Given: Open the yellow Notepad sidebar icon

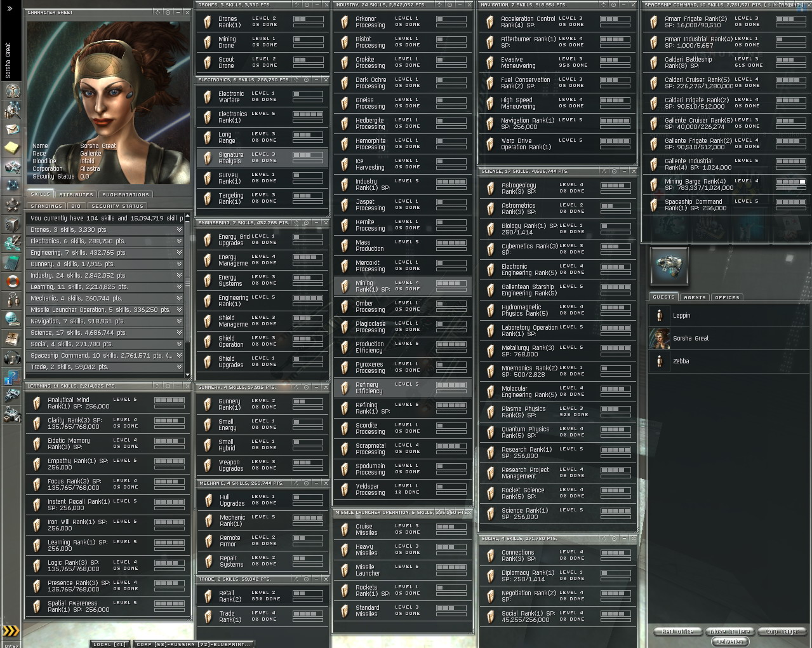Looking at the screenshot, I should [12, 148].
